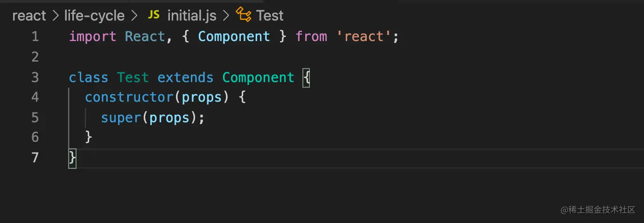Viewport: 644px width, 223px height.
Task: Open the react folder breadcrumb
Action: click(x=29, y=16)
